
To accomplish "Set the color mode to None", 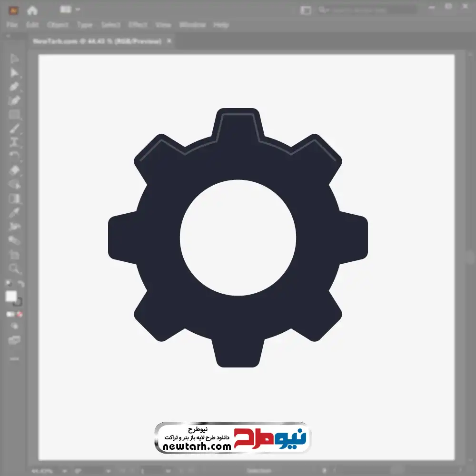I will click(20, 315).
